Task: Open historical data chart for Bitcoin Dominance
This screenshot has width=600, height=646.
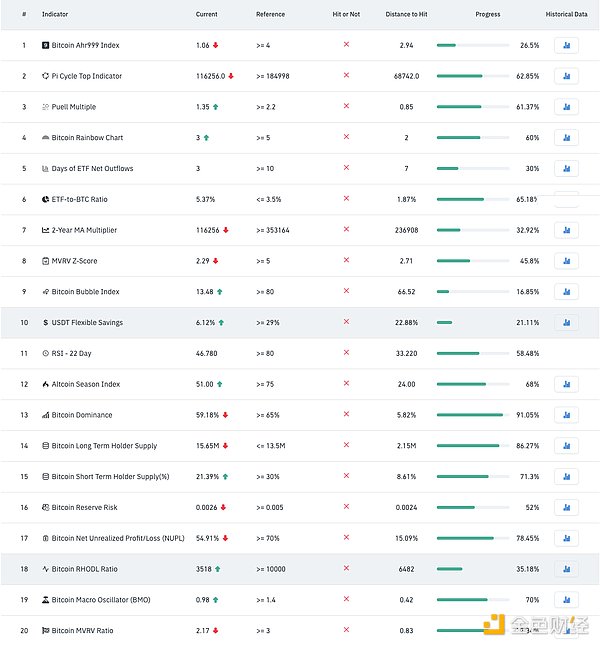Action: coord(566,415)
